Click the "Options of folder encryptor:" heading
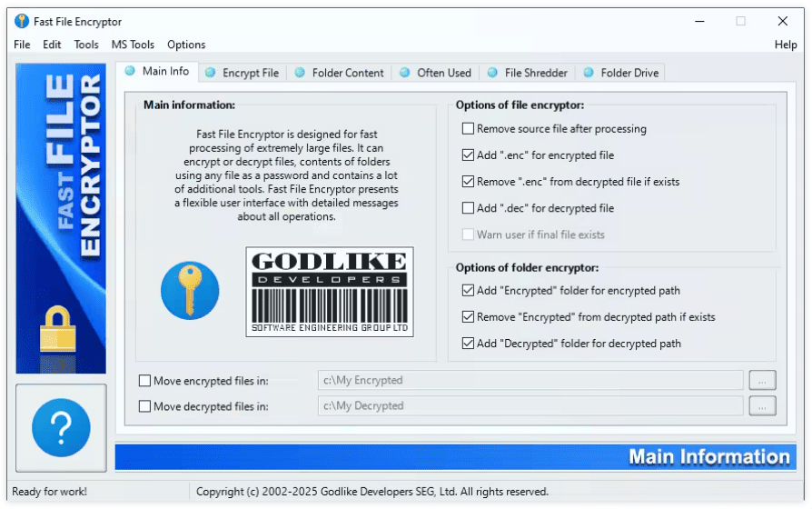This screenshot has width=812, height=509. (x=527, y=267)
